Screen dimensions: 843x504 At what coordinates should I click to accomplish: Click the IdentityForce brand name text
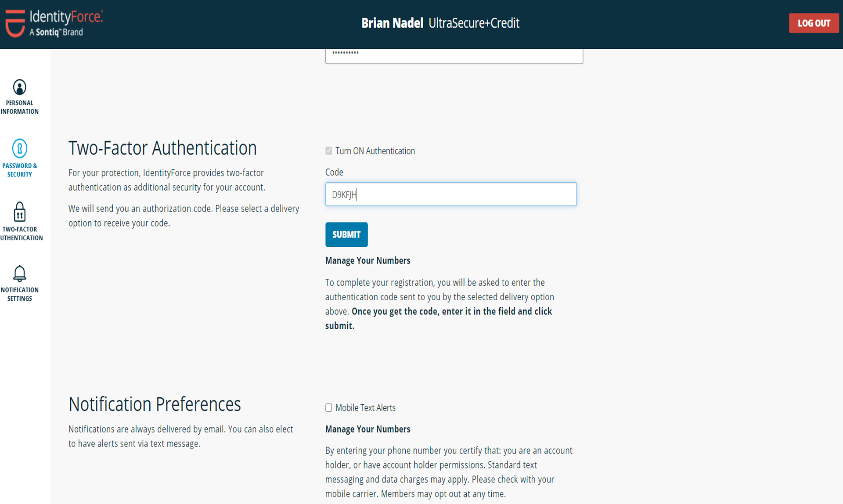66,17
